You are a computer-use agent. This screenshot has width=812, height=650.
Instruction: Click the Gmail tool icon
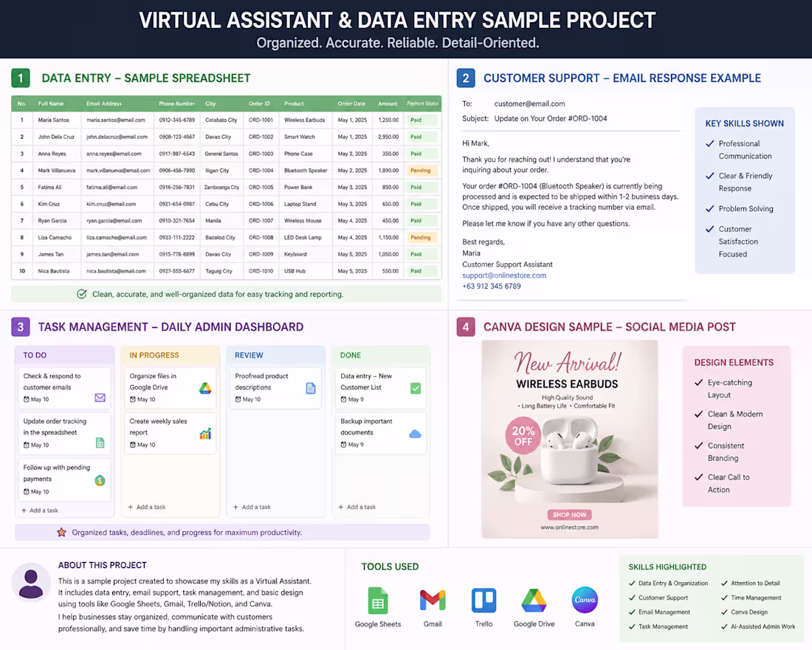point(433,601)
